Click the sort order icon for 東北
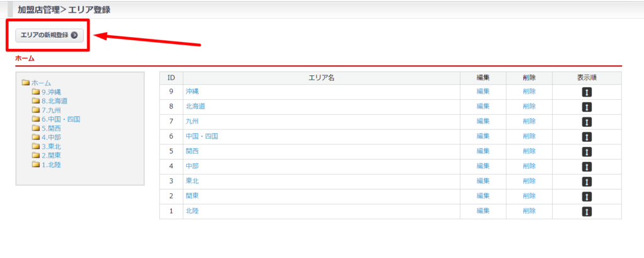Viewport: 644px width, 258px height. 587,181
